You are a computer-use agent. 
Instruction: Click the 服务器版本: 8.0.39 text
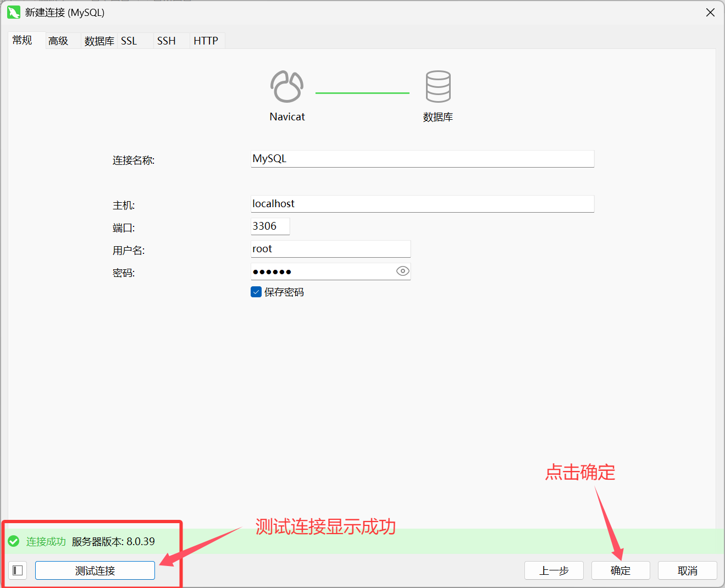click(x=113, y=541)
